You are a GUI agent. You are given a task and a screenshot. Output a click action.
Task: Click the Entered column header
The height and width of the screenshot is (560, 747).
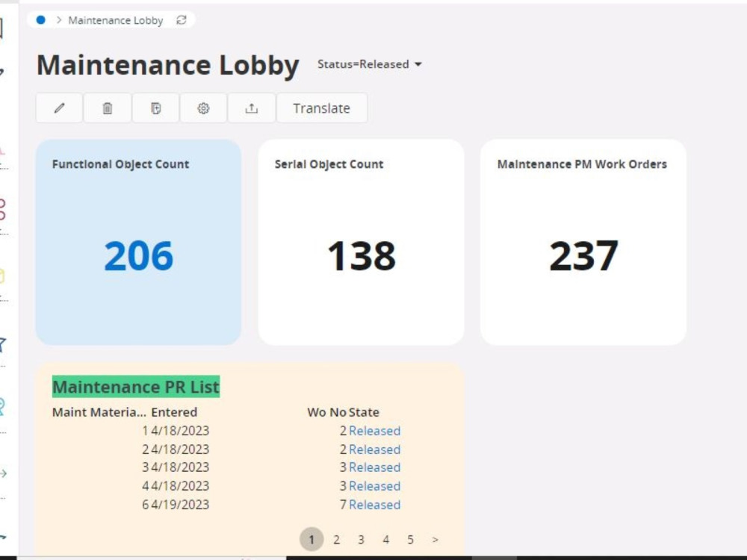click(174, 412)
